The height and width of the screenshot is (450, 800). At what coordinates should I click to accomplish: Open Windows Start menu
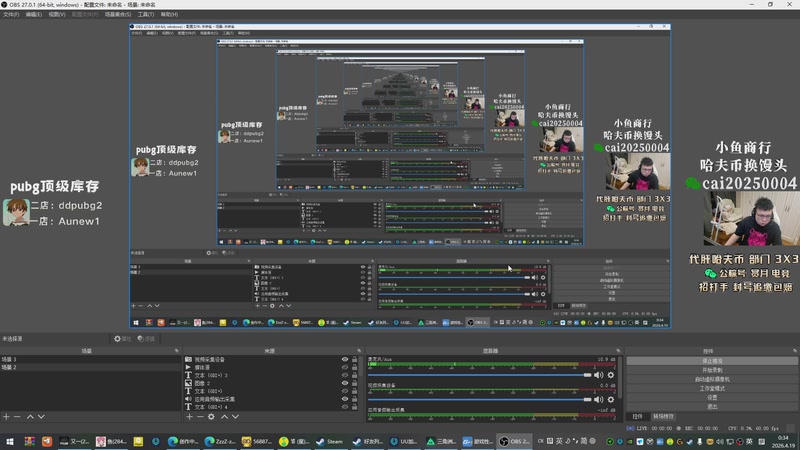10,441
